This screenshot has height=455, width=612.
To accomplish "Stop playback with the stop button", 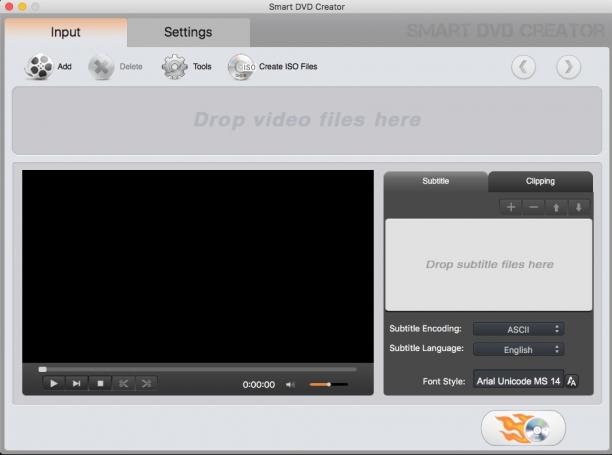I will 100,384.
